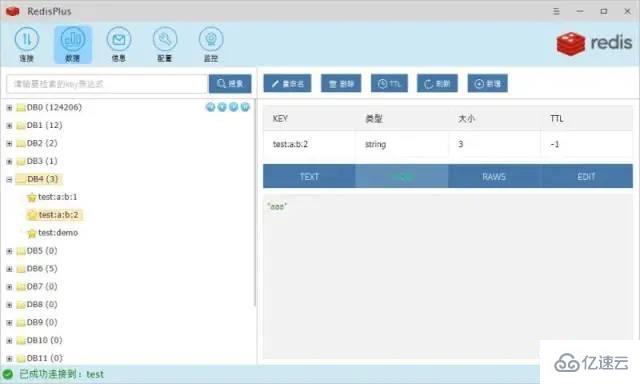640x384 pixels.
Task: Click the 删除 delete button
Action: pos(341,84)
